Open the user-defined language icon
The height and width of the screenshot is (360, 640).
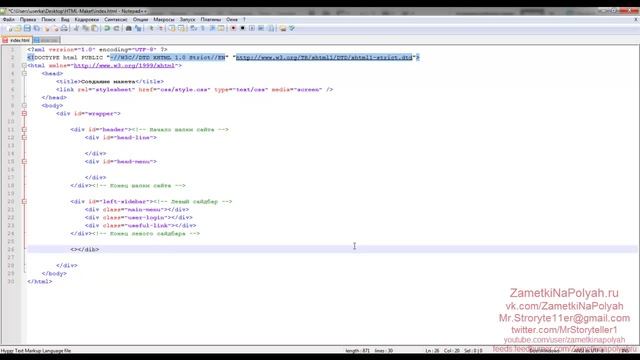tap(221, 29)
